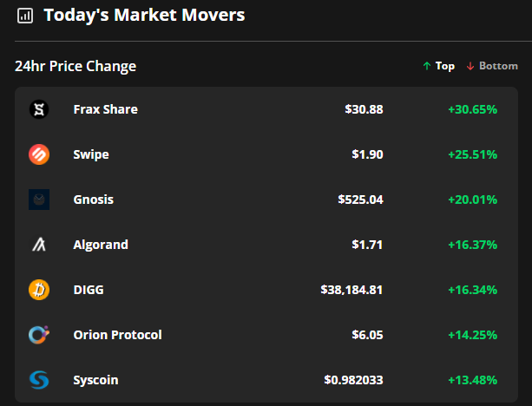Click the green up arrow icon
The width and height of the screenshot is (532, 406).
(x=427, y=66)
